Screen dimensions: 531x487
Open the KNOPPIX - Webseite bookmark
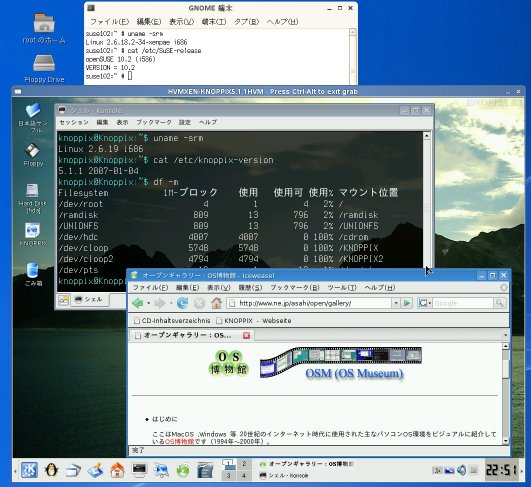pyautogui.click(x=254, y=320)
